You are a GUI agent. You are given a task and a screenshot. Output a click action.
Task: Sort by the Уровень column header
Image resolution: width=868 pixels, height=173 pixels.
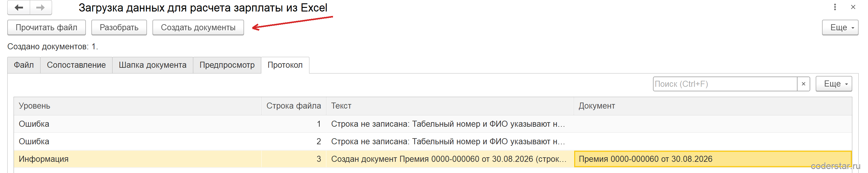(138, 106)
